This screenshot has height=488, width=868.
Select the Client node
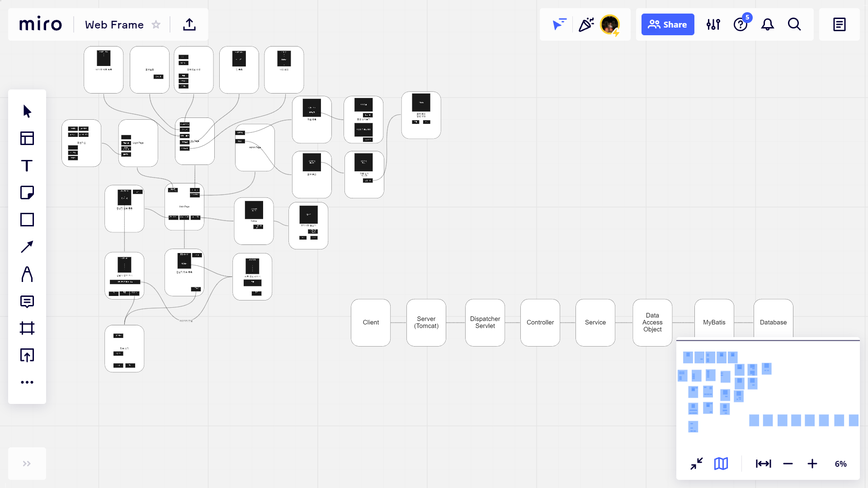(371, 323)
